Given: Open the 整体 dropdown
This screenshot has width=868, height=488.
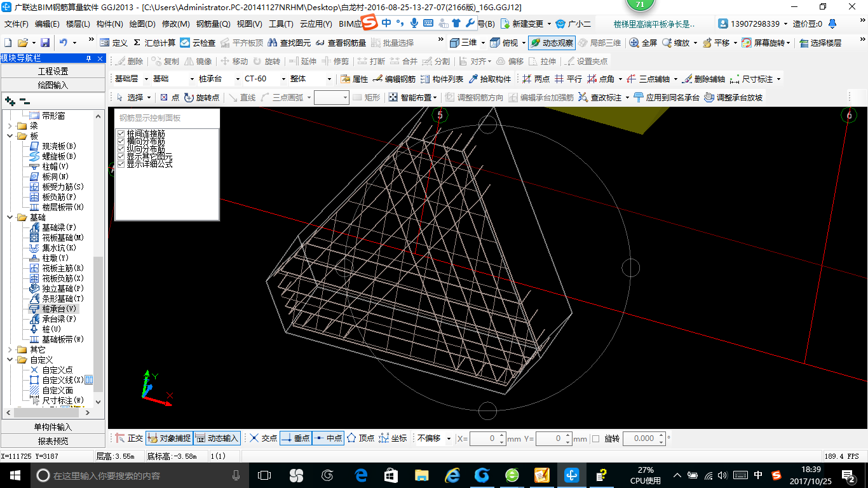Looking at the screenshot, I should tap(311, 79).
